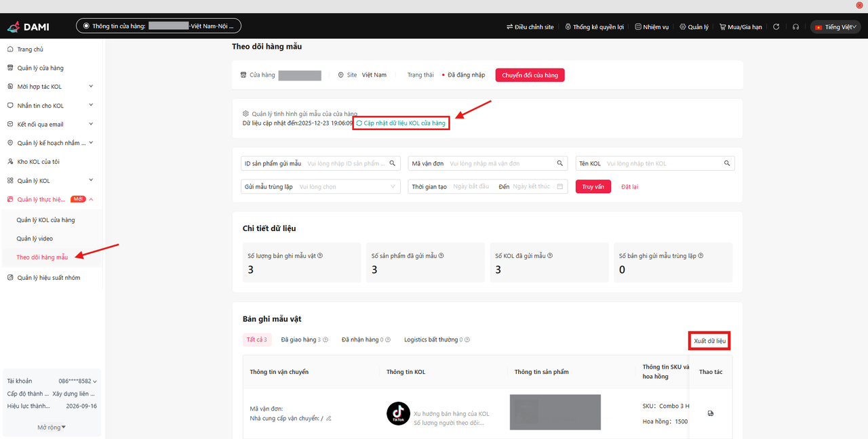Click the TikTok avatar in KOL info
The image size is (868, 439).
(x=398, y=413)
